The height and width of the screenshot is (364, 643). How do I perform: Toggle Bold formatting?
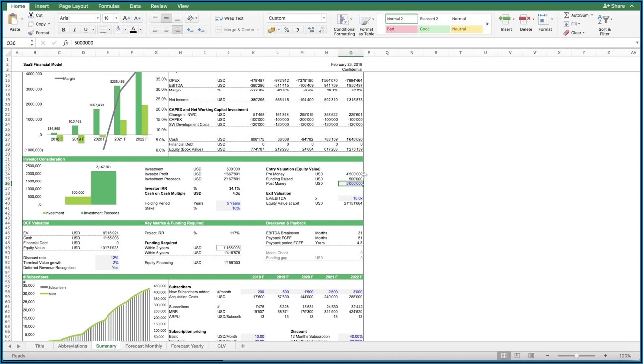(x=63, y=30)
